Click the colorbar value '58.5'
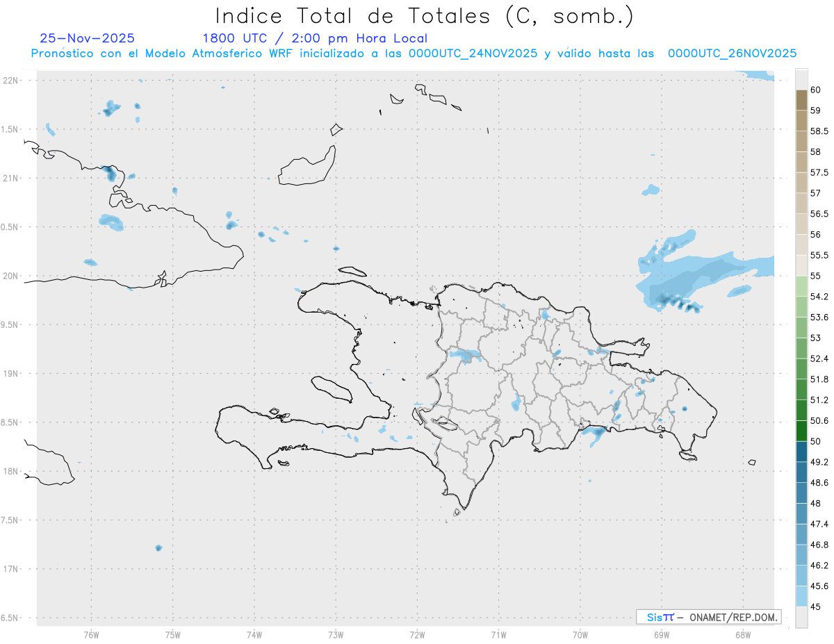This screenshot has height=644, width=834. 819,131
